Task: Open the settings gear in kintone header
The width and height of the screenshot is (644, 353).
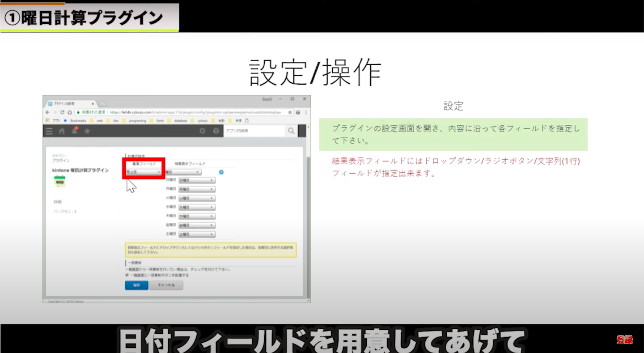Action: click(203, 131)
